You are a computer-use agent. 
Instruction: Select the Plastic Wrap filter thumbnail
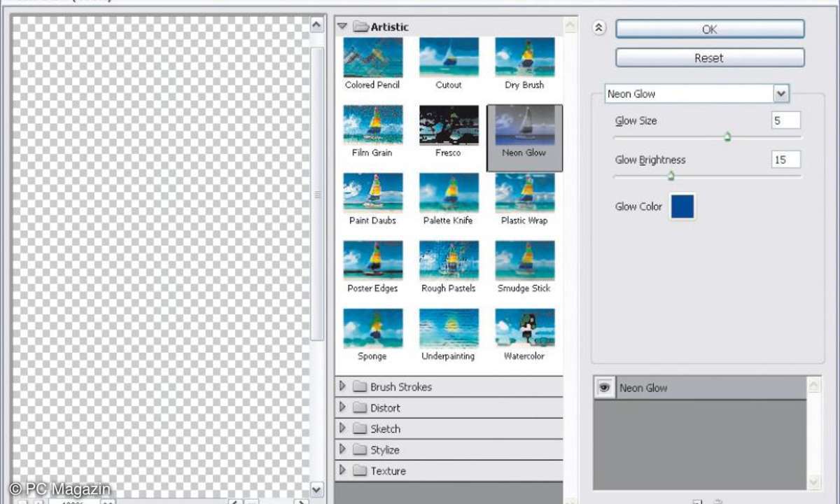click(524, 193)
